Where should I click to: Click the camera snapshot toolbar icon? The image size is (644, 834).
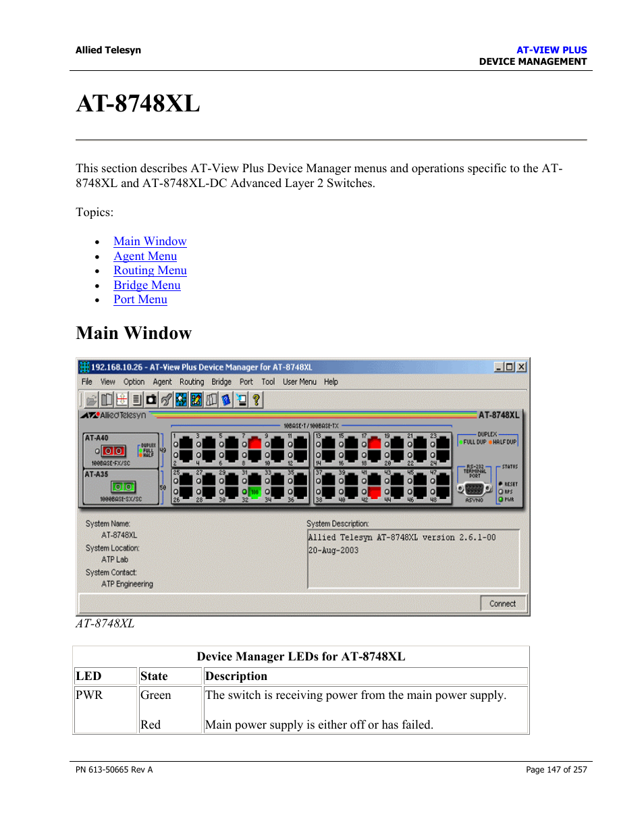pos(151,400)
